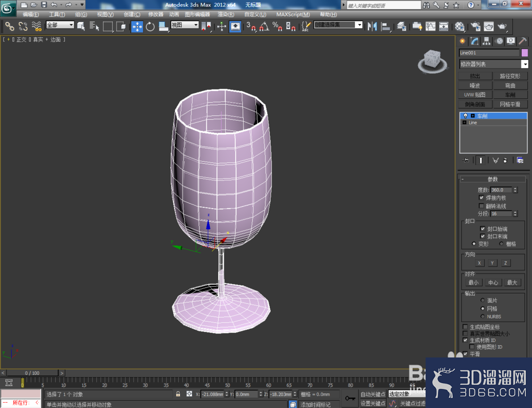Enable the 翻转法线 checkbox
532x408 pixels.
point(481,206)
